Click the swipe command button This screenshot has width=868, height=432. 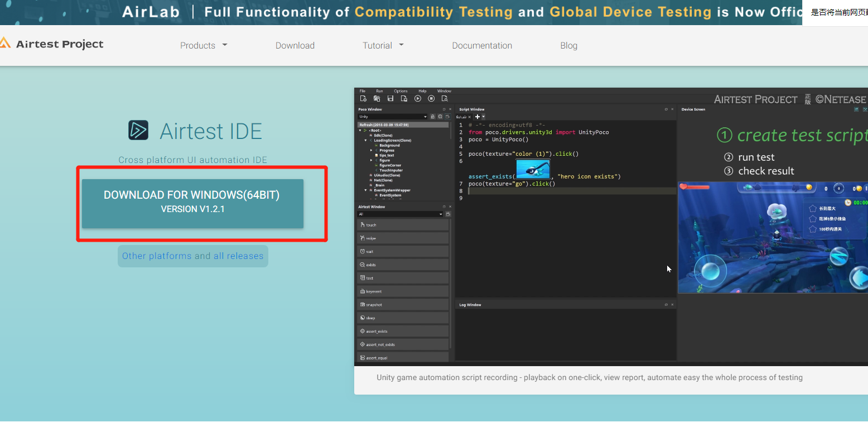(403, 238)
